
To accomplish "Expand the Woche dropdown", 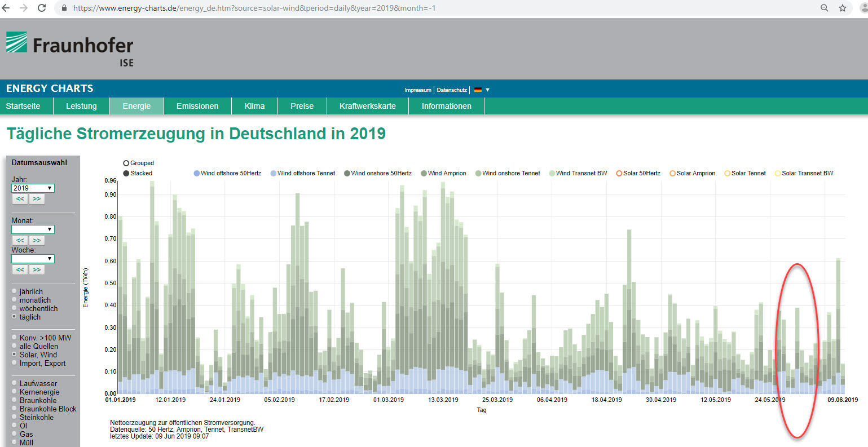I will pos(33,259).
